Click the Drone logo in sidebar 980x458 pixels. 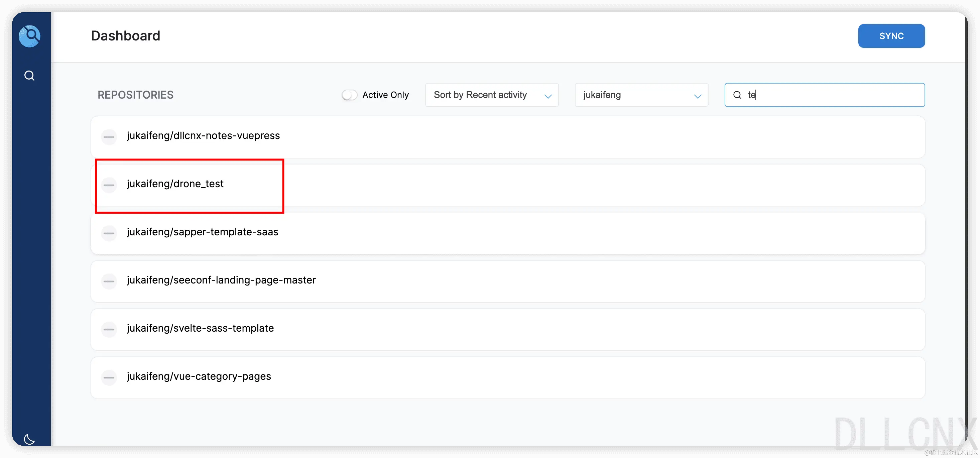pos(29,36)
